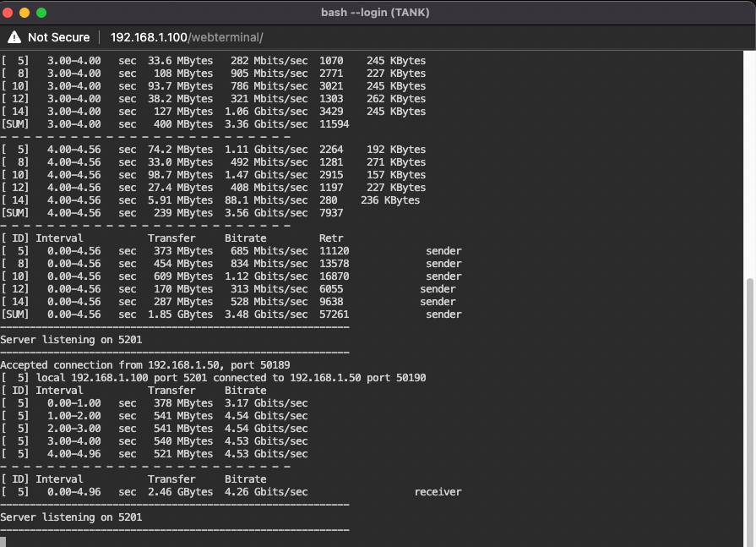This screenshot has height=547, width=756.
Task: Click '3.56 Gbits/sec' in SUM row
Action: tap(266, 213)
